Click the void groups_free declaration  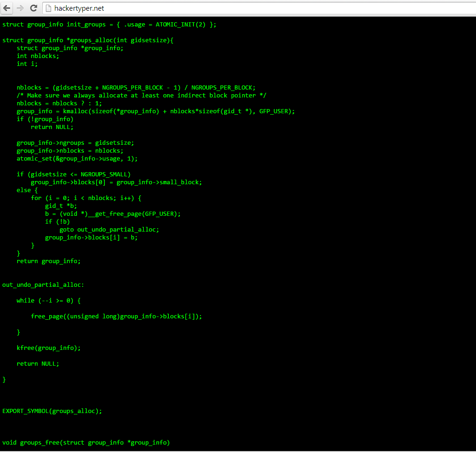tap(86, 442)
